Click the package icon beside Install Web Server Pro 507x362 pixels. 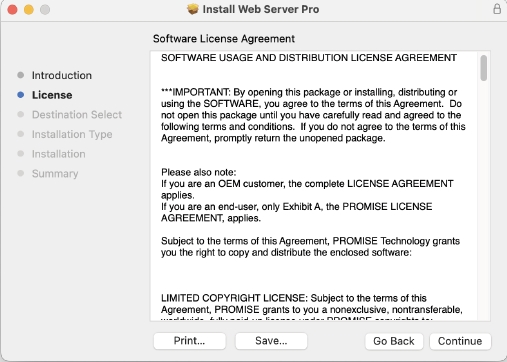click(x=193, y=9)
